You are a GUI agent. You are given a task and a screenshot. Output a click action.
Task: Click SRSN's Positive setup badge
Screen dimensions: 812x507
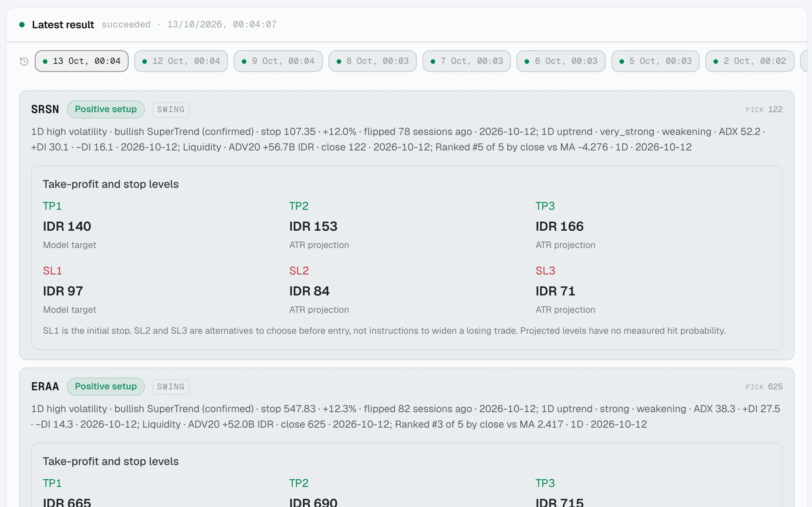pos(106,109)
